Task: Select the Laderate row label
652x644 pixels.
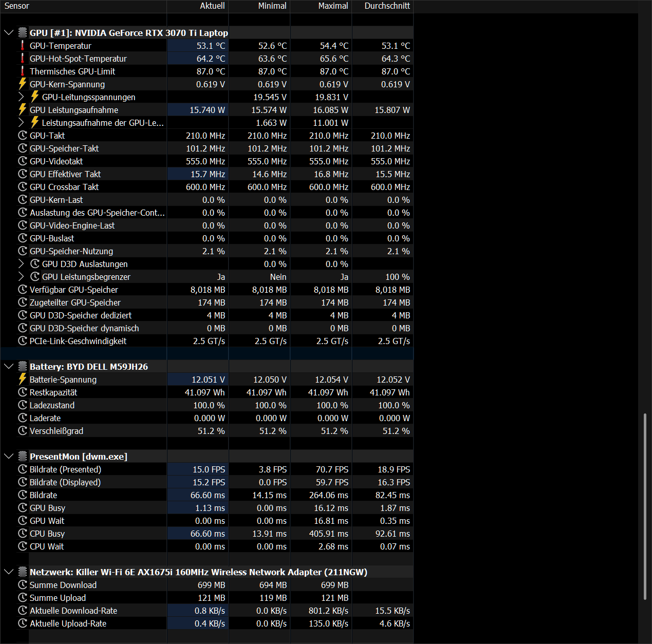Action: click(45, 418)
